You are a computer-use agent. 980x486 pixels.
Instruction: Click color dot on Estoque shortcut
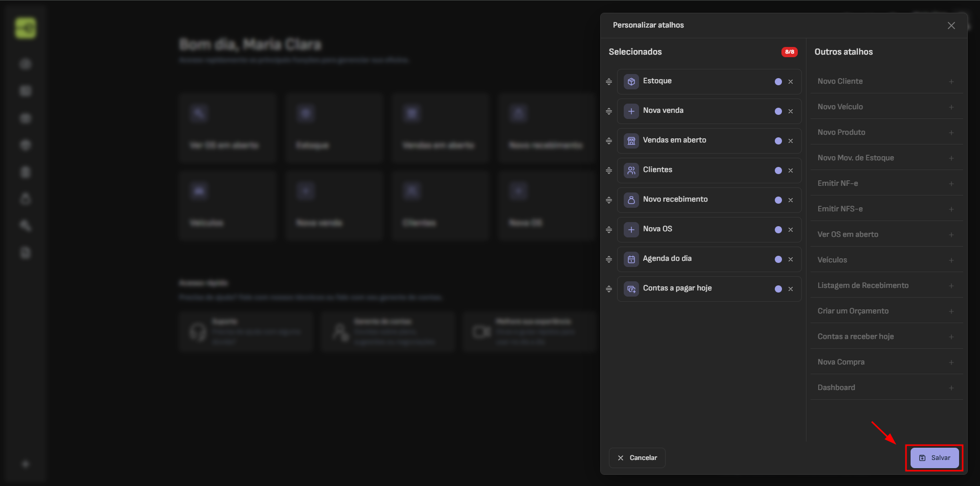pos(778,82)
